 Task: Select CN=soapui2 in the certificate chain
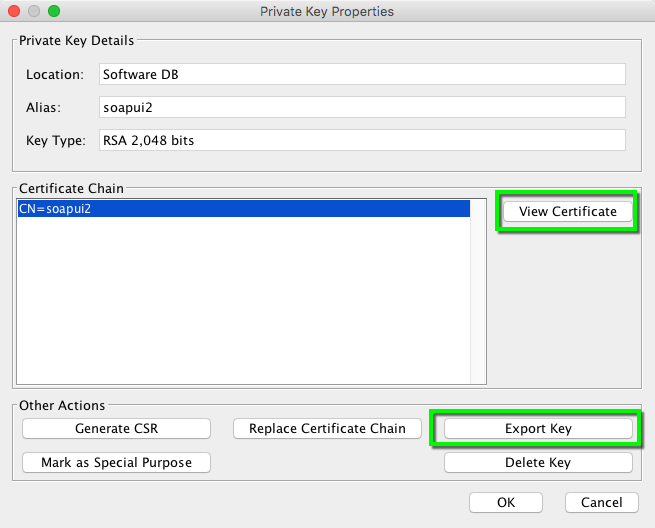pyautogui.click(x=243, y=209)
